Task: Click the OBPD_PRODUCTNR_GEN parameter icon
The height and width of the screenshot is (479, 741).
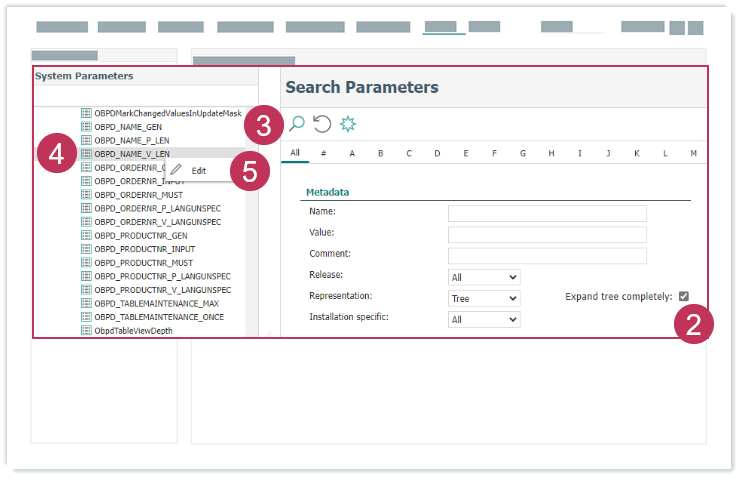Action: 86,235
